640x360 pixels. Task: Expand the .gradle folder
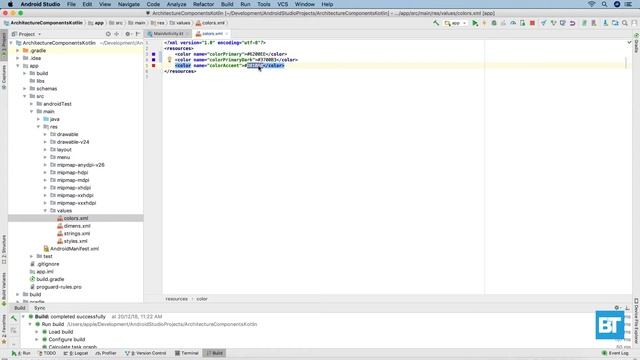[18, 51]
